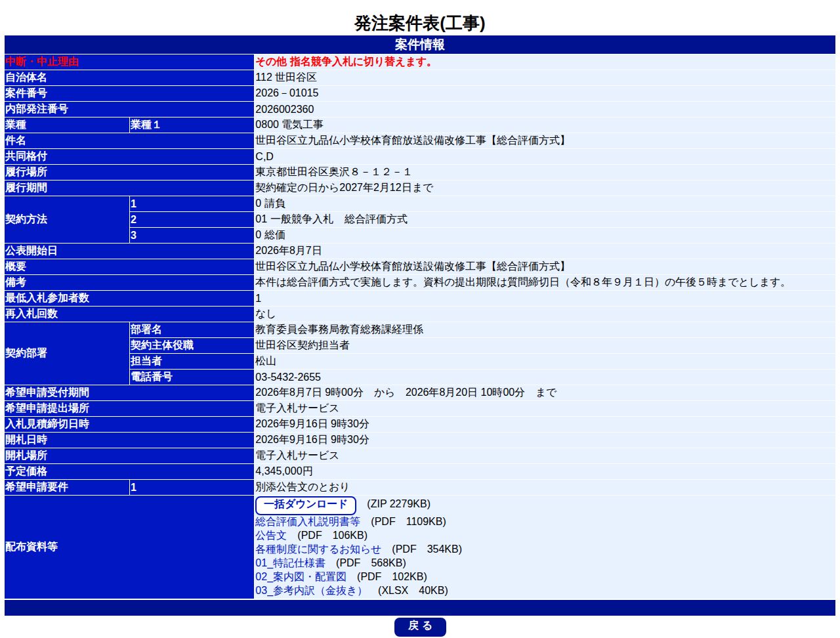Select the 再入札回数 value なし
Screen dimensions: 840x638
[265, 314]
